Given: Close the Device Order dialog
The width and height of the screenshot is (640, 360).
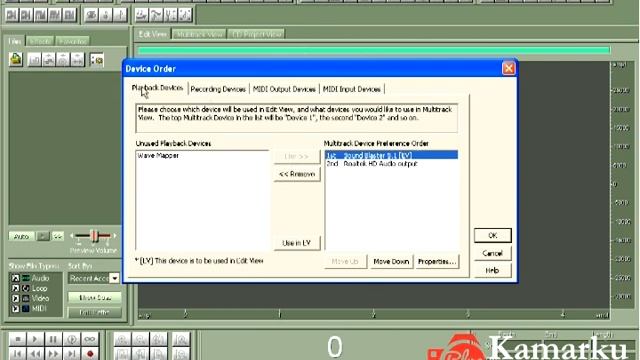Looking at the screenshot, I should click(x=508, y=69).
